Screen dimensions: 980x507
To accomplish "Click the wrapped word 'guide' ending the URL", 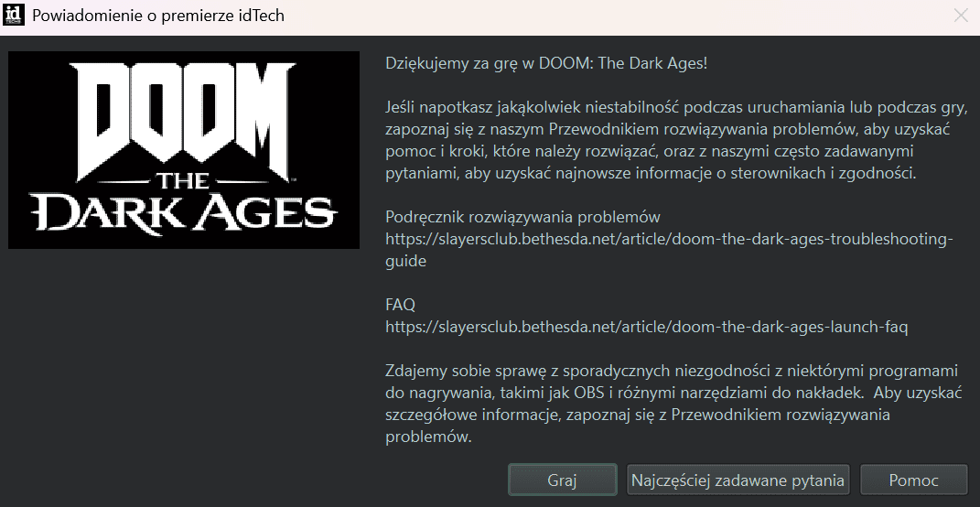I will click(x=405, y=261).
